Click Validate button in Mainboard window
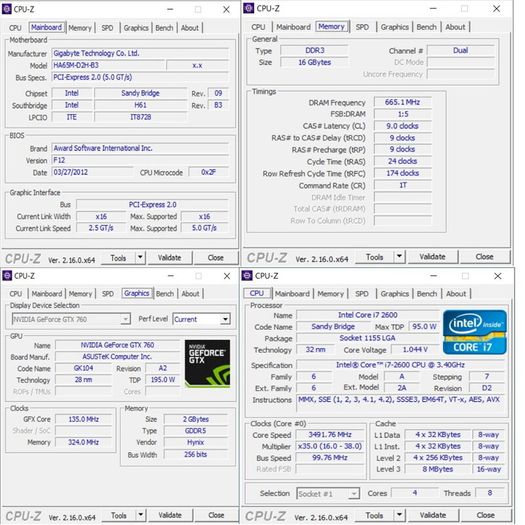 tap(170, 257)
